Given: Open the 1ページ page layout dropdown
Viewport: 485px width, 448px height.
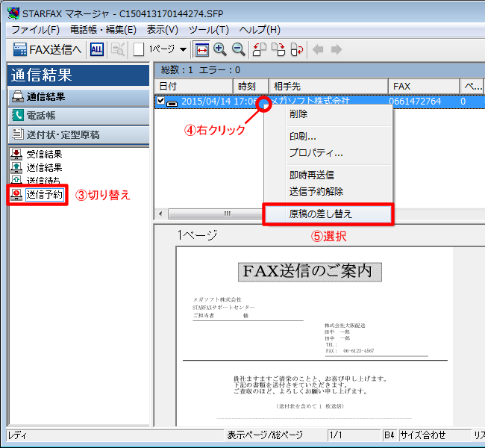Looking at the screenshot, I should (x=183, y=49).
